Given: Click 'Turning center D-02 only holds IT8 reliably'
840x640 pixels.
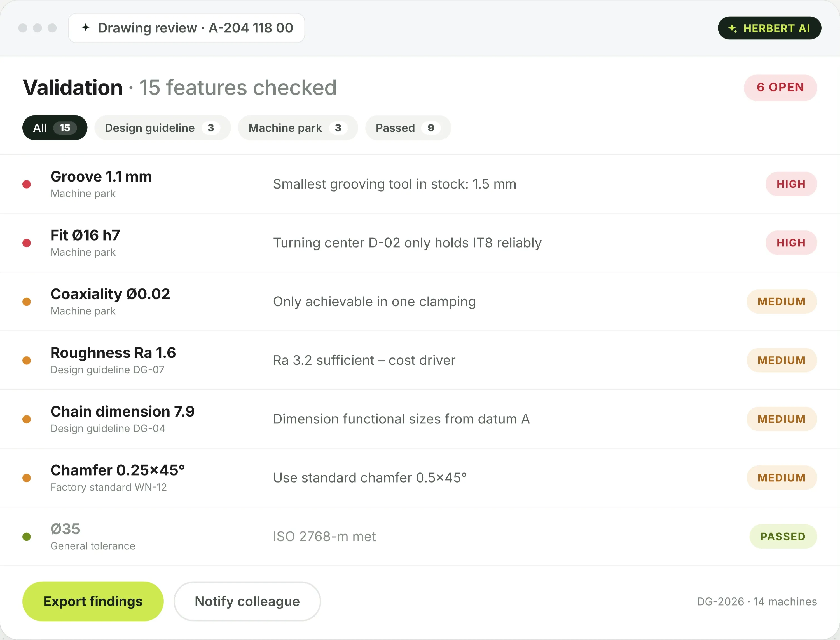Looking at the screenshot, I should tap(407, 243).
